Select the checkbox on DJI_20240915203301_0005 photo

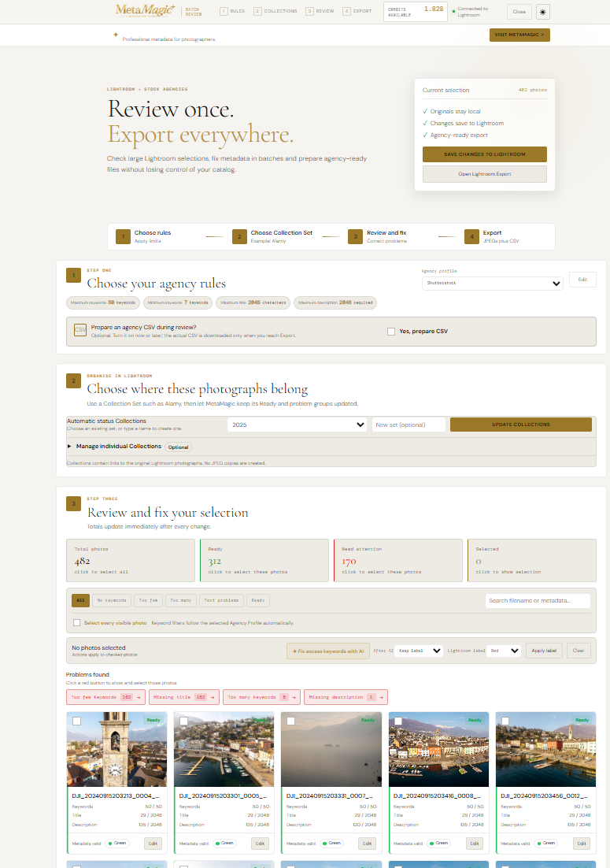point(183,721)
